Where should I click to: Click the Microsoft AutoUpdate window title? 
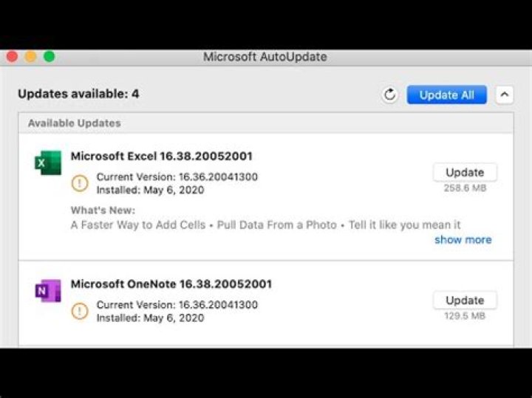(265, 57)
